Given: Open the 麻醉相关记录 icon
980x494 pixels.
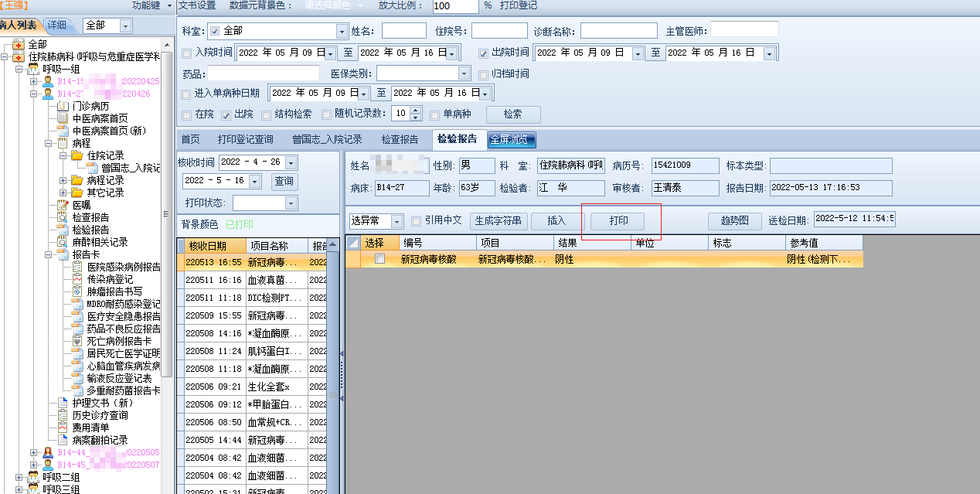Looking at the screenshot, I should tap(63, 242).
